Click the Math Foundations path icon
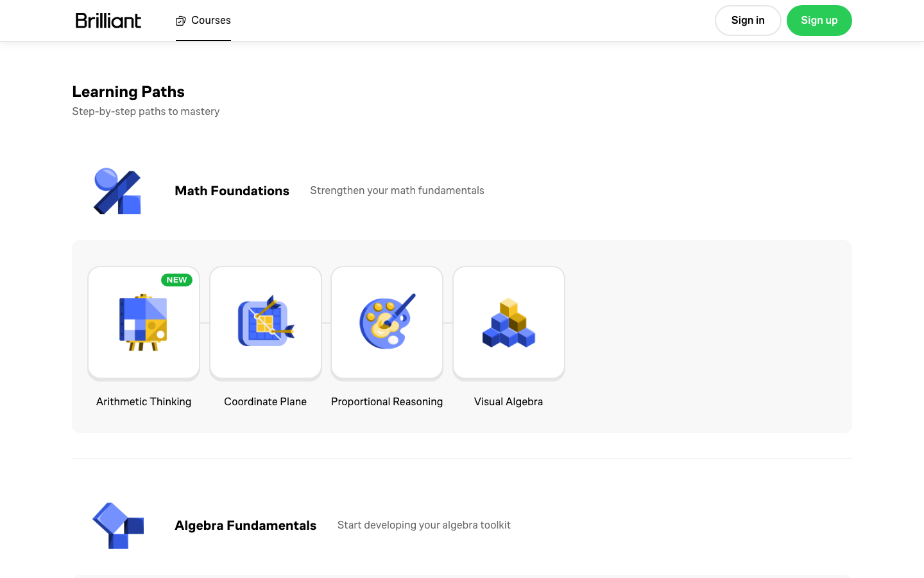The width and height of the screenshot is (924, 578). [117, 191]
